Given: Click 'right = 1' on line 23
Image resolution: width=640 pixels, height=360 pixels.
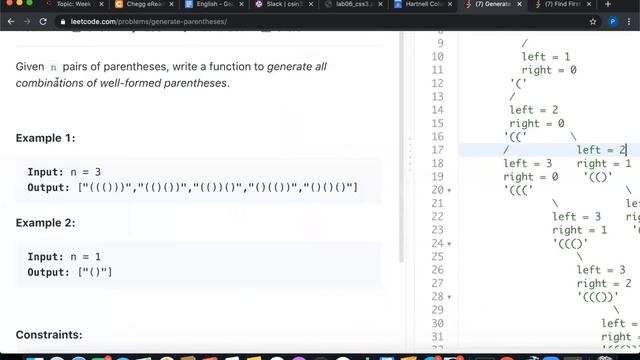Looking at the screenshot, I should pos(580,230).
